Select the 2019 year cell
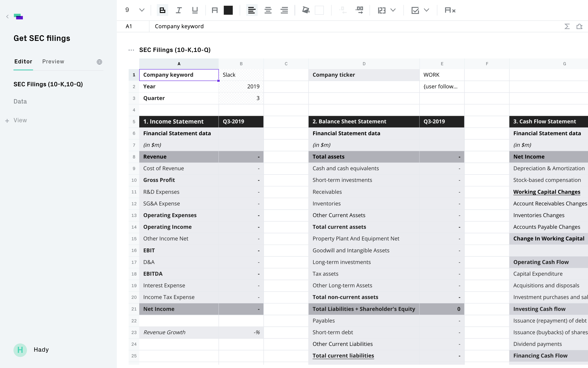588x368 pixels. (x=241, y=86)
